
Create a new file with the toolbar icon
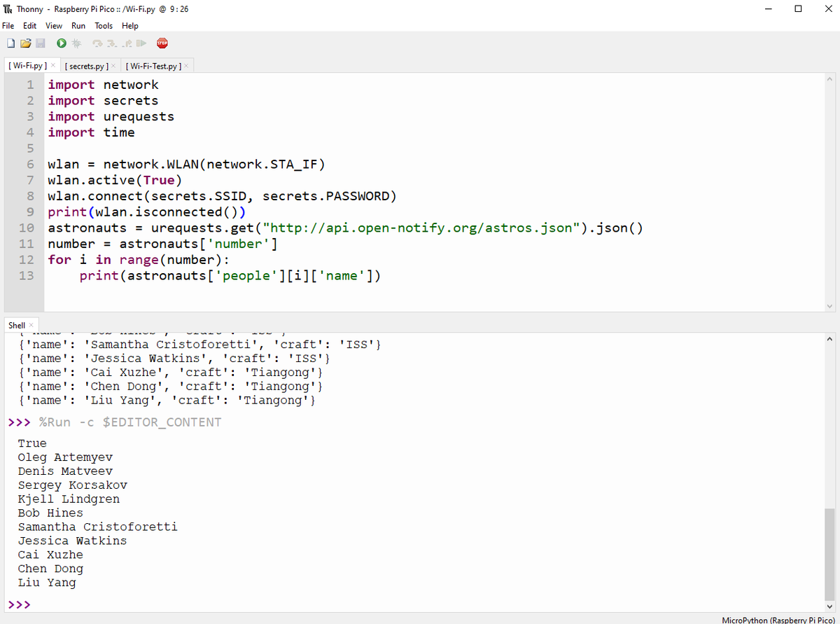(x=11, y=43)
